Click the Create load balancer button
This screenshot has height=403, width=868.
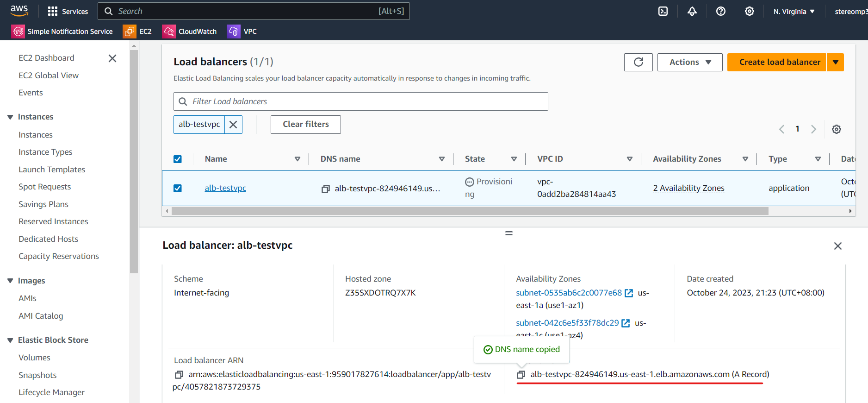pyautogui.click(x=776, y=62)
